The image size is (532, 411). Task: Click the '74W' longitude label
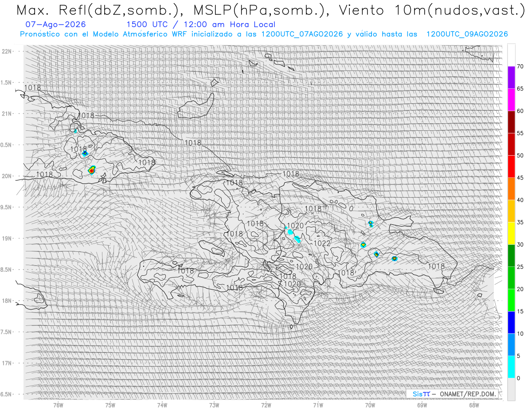(162, 405)
